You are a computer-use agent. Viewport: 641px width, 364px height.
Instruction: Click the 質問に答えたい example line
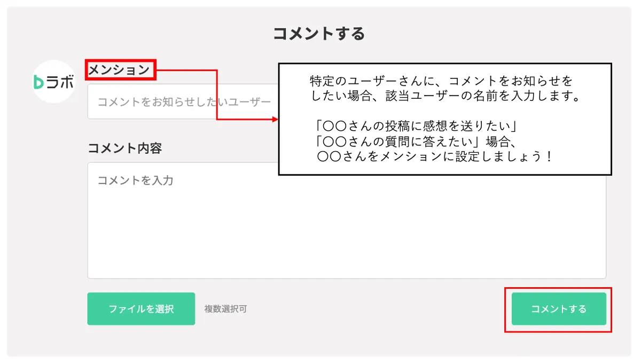pyautogui.click(x=415, y=142)
